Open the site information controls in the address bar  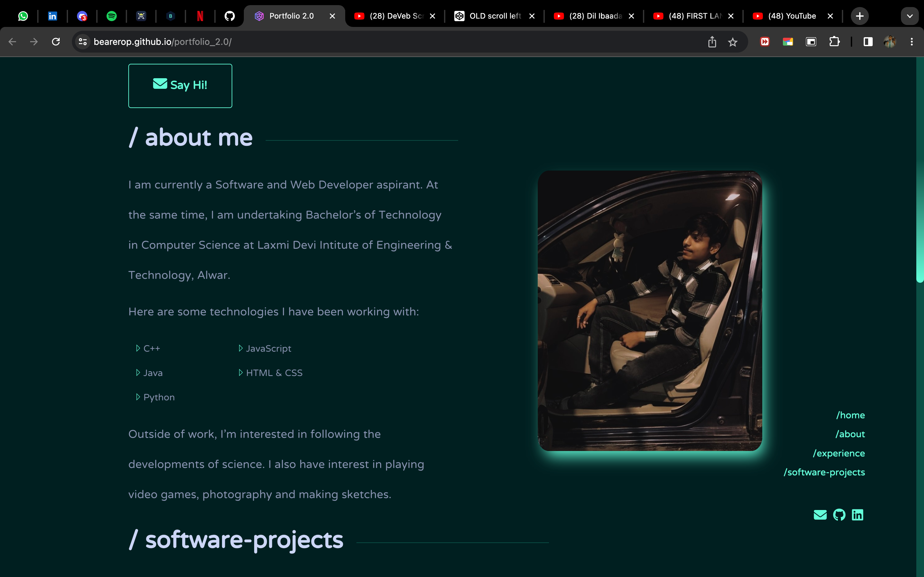point(82,42)
